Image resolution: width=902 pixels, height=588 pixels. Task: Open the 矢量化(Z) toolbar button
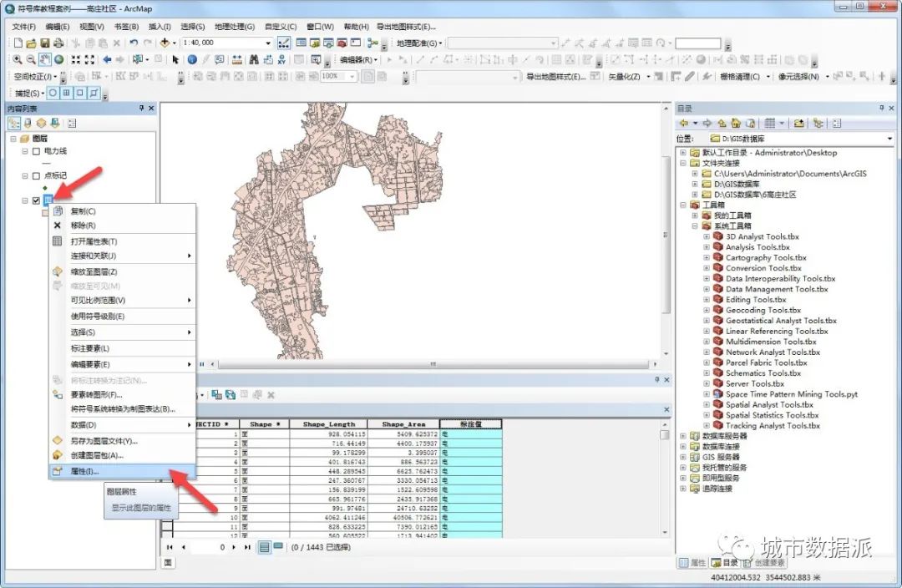[x=630, y=76]
